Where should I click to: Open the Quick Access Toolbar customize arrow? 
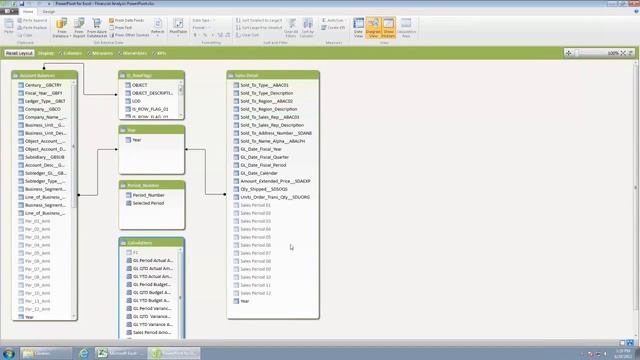[x=49, y=4]
